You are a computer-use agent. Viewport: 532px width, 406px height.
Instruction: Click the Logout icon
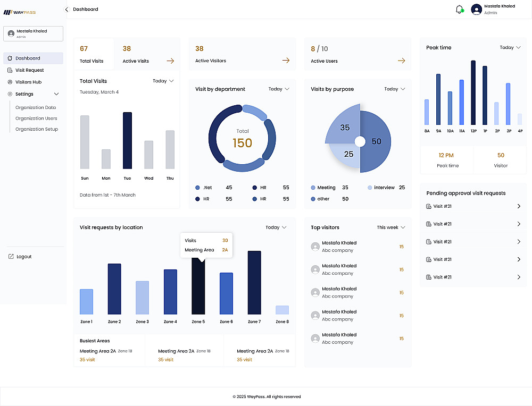click(11, 257)
